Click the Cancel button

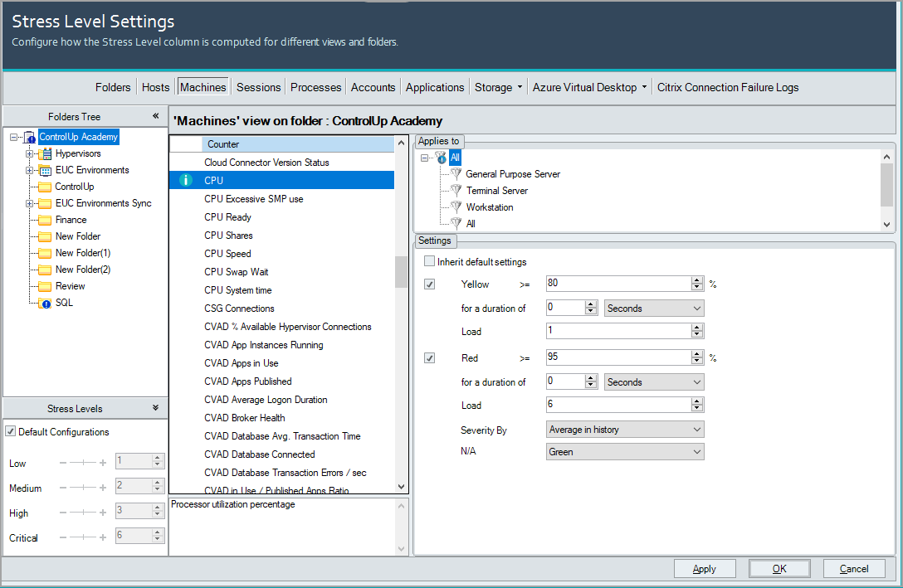tap(854, 568)
